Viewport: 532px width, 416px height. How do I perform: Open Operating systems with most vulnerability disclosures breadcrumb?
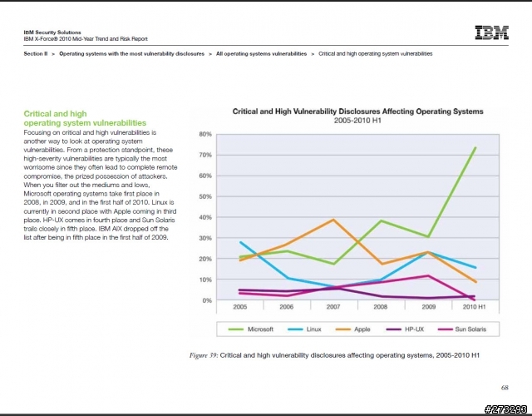click(x=131, y=53)
